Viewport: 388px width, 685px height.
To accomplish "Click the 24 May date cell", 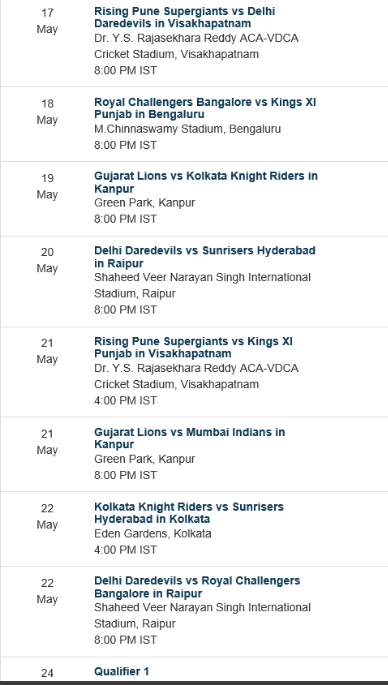I will pyautogui.click(x=47, y=673).
